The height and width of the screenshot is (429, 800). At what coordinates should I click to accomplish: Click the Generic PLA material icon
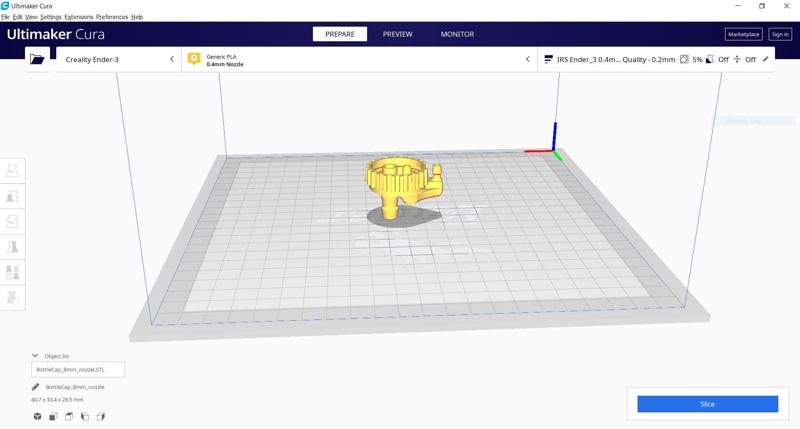pyautogui.click(x=194, y=59)
